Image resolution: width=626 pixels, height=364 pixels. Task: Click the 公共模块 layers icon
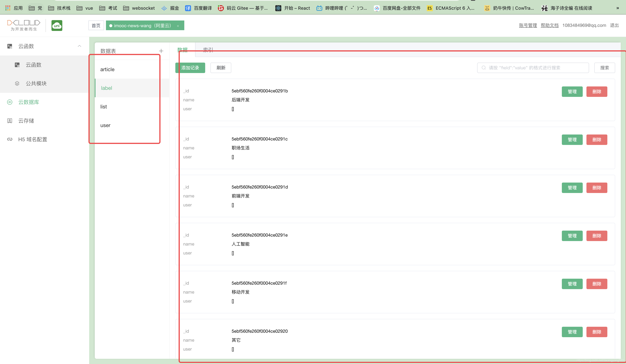(17, 84)
